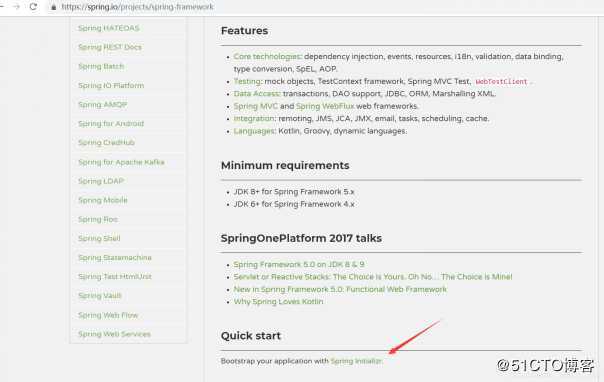Go to Spring Roo project
Image resolution: width=604 pixels, height=382 pixels.
click(98, 219)
